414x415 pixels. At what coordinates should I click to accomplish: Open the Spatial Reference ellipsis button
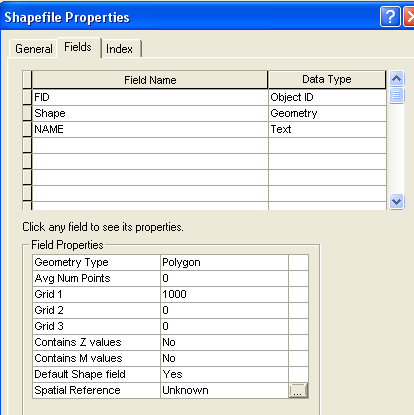click(298, 390)
